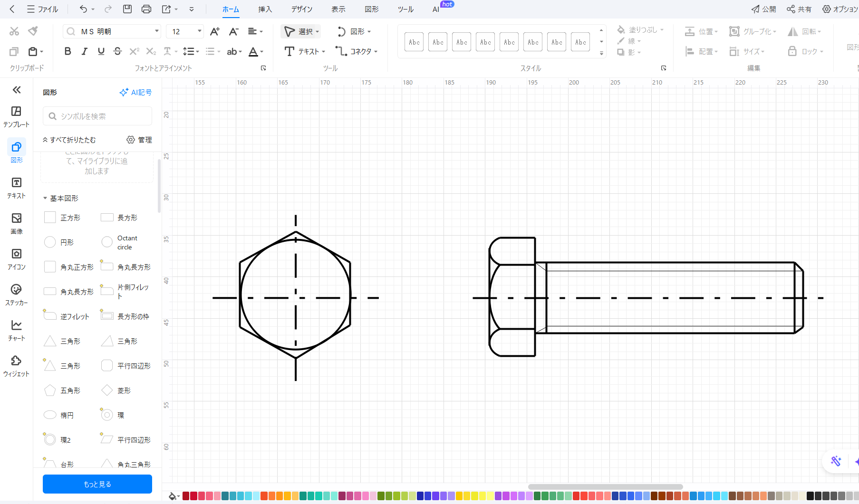The width and height of the screenshot is (859, 504).
Task: Collapse the left side panel
Action: pos(17,90)
